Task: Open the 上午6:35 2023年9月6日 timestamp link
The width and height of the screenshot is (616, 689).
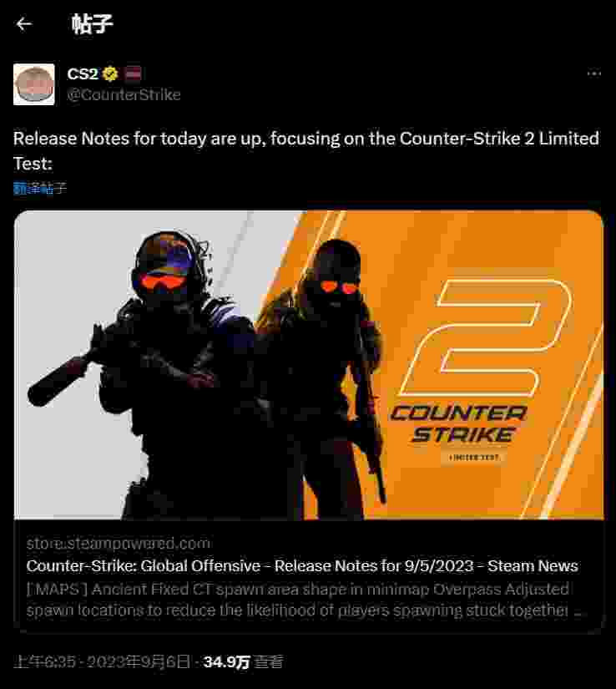Action: [102, 661]
